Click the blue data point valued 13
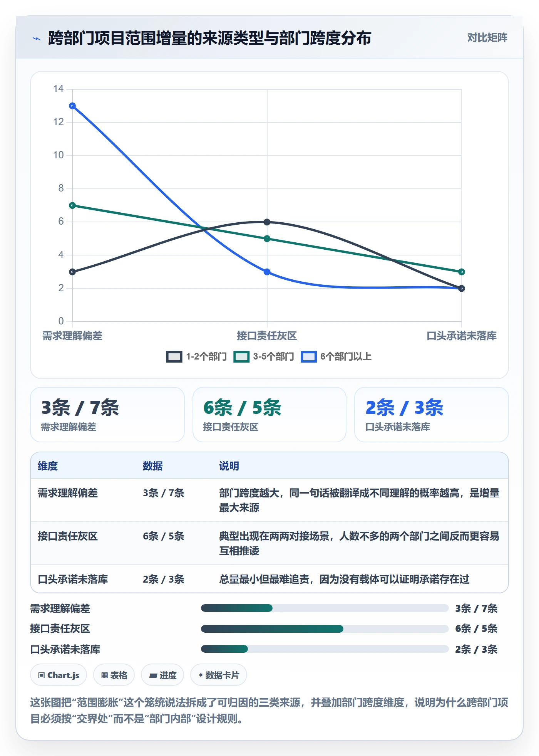539x756 pixels. point(72,106)
